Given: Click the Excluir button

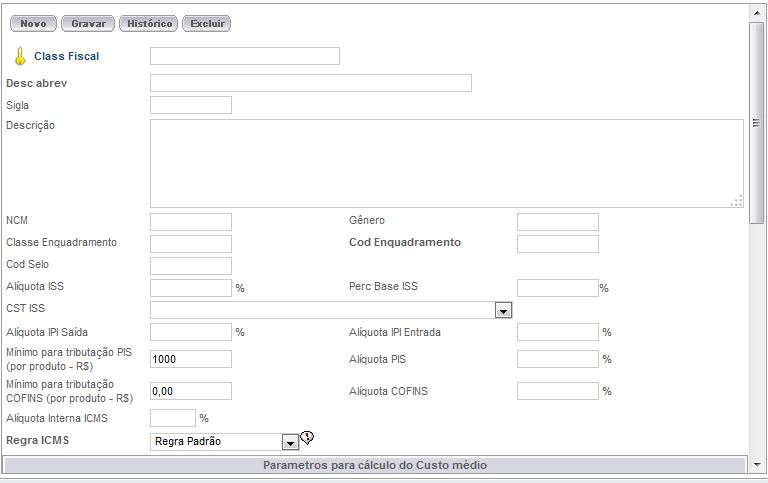Looking at the screenshot, I should click(x=207, y=24).
